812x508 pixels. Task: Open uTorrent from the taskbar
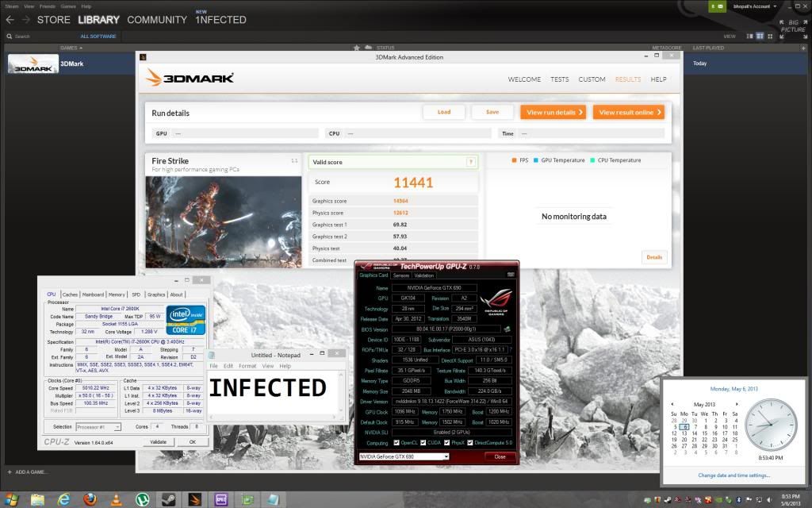pos(143,500)
